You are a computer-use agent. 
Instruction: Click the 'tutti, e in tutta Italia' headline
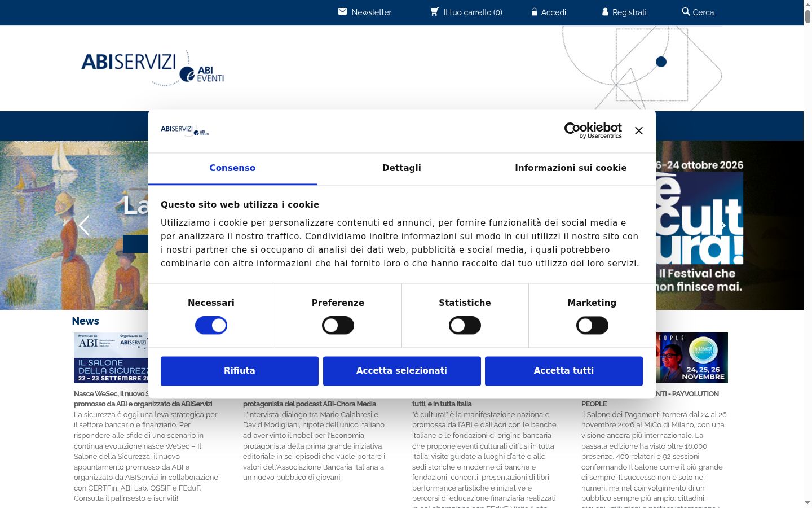point(442,404)
